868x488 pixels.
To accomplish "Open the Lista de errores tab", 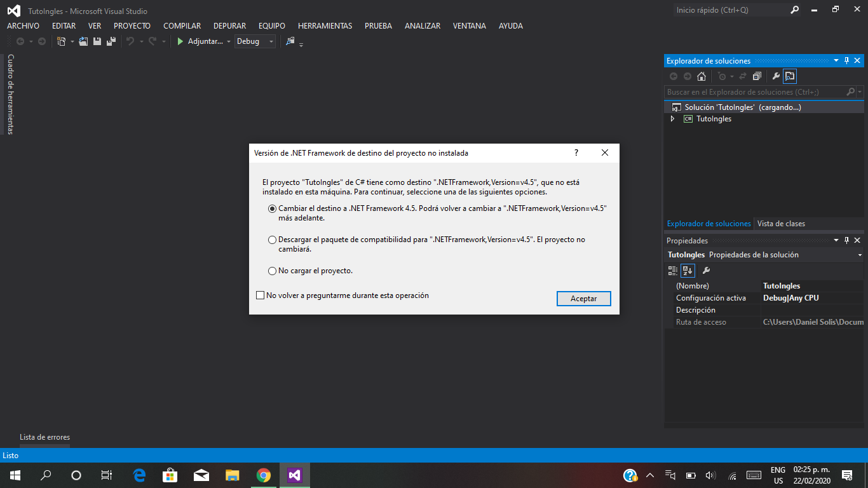I will tap(44, 437).
